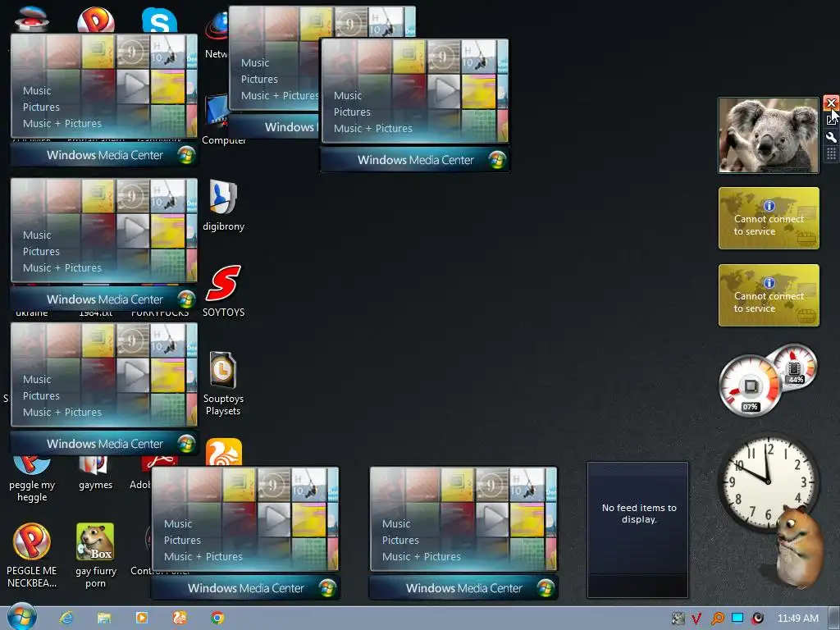
Task: Open Pictures in the gadget beside digibrony
Action: click(x=41, y=251)
